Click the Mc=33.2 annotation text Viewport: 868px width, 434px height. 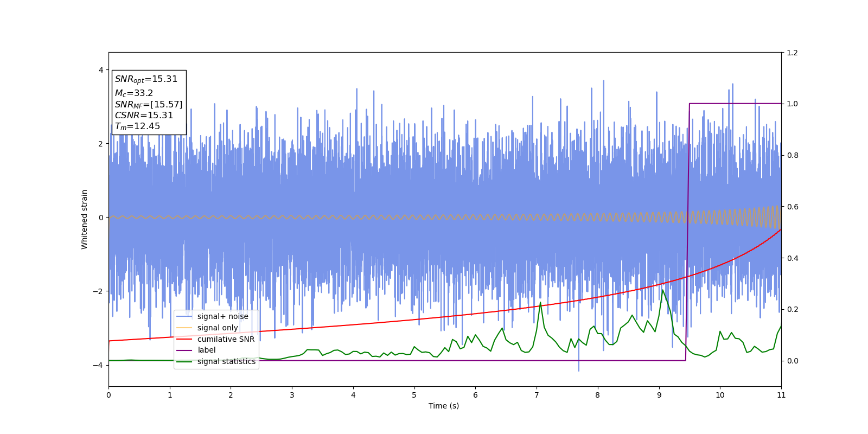pos(134,93)
